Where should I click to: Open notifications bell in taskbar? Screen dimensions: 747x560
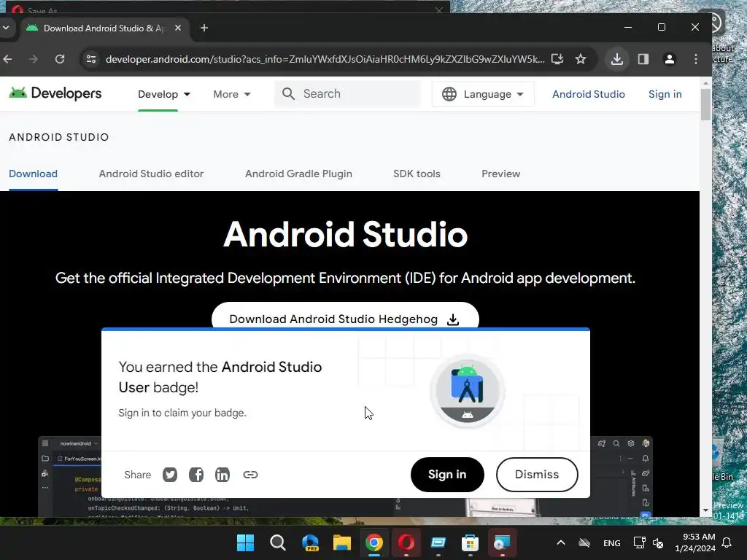tap(727, 542)
